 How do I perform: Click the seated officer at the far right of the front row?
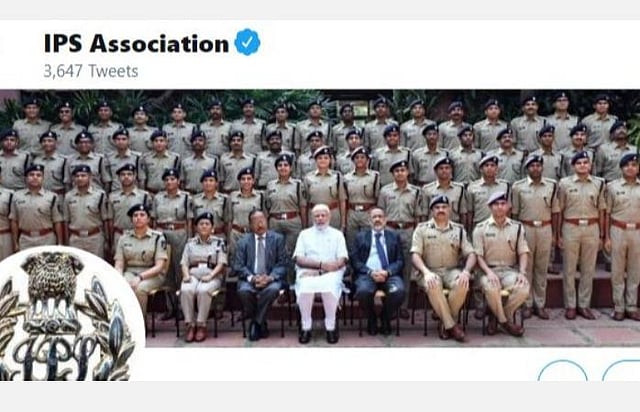tap(500, 264)
